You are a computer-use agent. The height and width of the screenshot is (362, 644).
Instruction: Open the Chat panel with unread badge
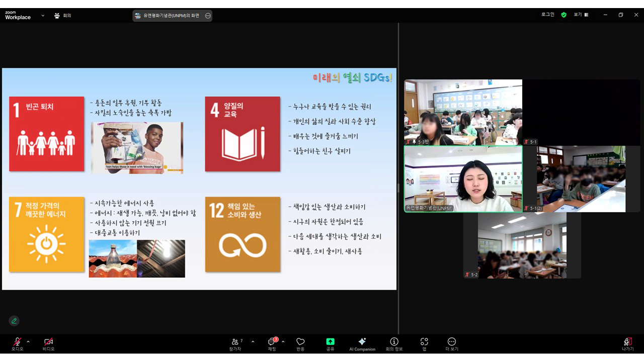[x=272, y=344]
